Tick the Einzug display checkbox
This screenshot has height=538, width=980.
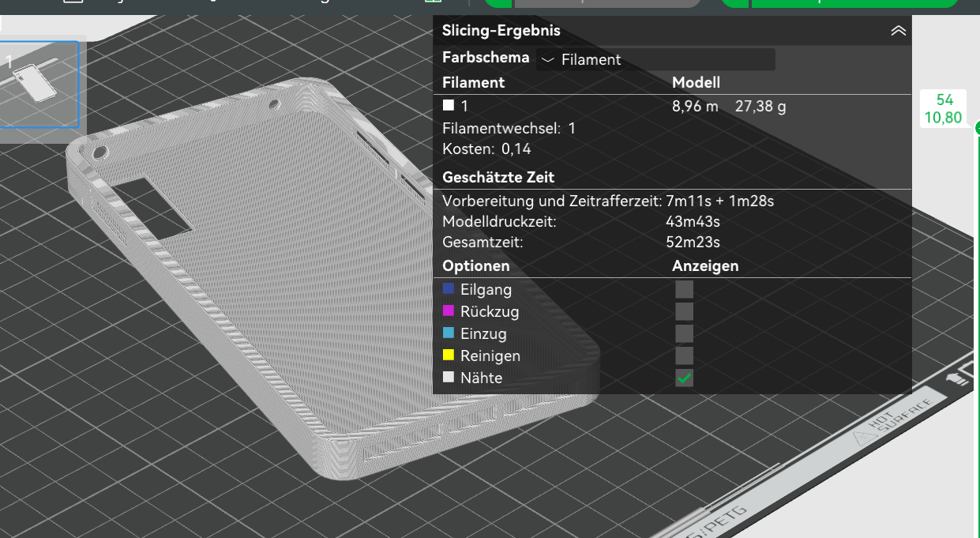(x=684, y=334)
